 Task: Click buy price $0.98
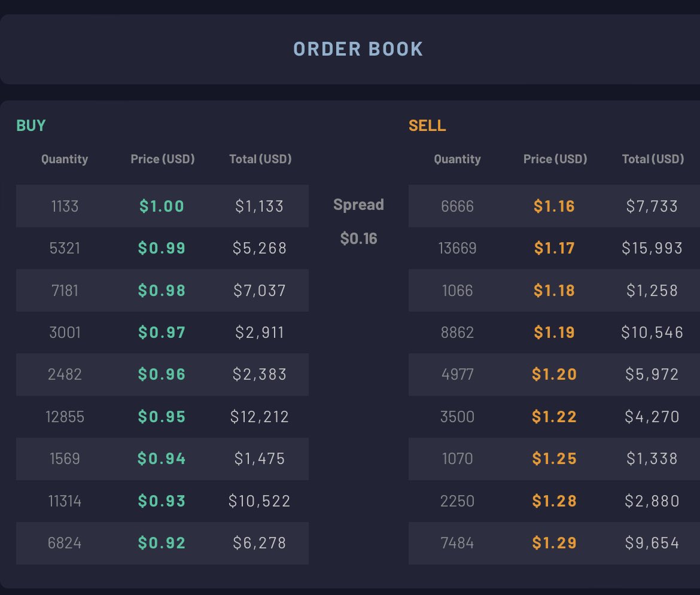point(162,291)
